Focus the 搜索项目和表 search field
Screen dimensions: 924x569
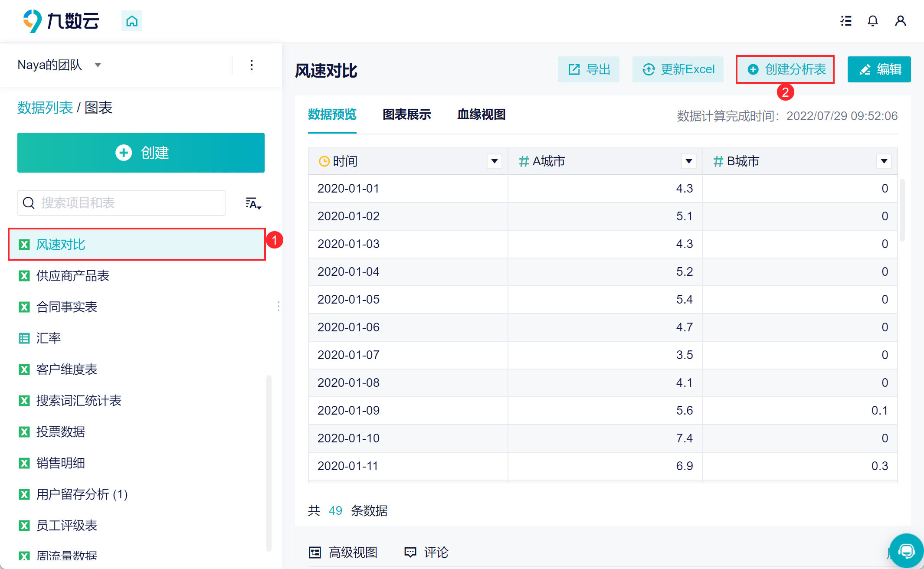121,203
